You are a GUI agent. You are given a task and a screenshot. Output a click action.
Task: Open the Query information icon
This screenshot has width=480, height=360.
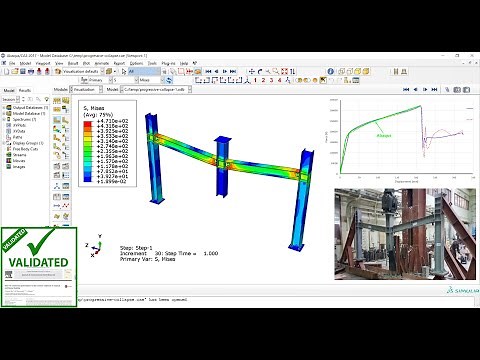pos(330,71)
